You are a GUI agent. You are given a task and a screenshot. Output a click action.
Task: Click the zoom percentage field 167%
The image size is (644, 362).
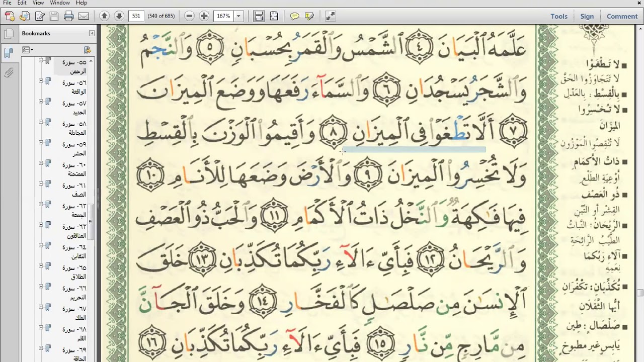[x=223, y=16]
